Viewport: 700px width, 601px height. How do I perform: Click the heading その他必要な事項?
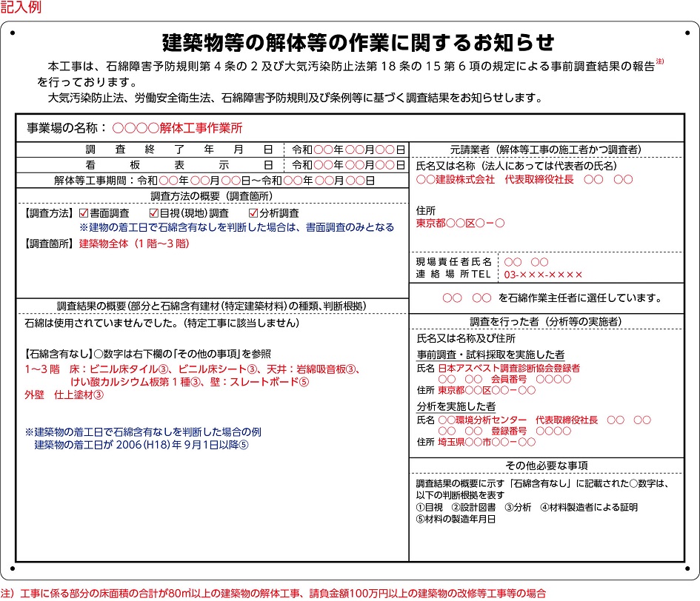[x=547, y=466]
